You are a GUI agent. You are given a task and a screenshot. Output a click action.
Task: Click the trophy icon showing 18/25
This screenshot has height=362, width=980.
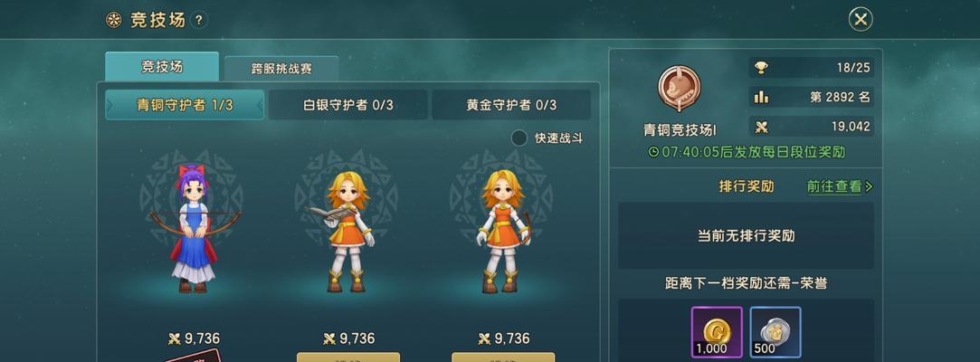click(761, 68)
